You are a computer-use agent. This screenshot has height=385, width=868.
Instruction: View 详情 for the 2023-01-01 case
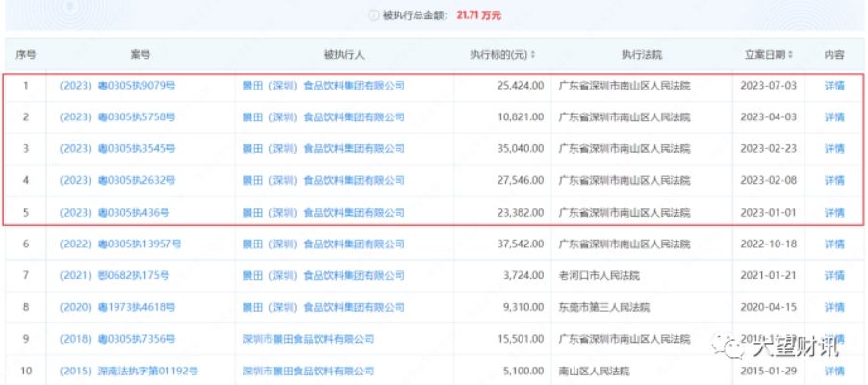click(834, 213)
